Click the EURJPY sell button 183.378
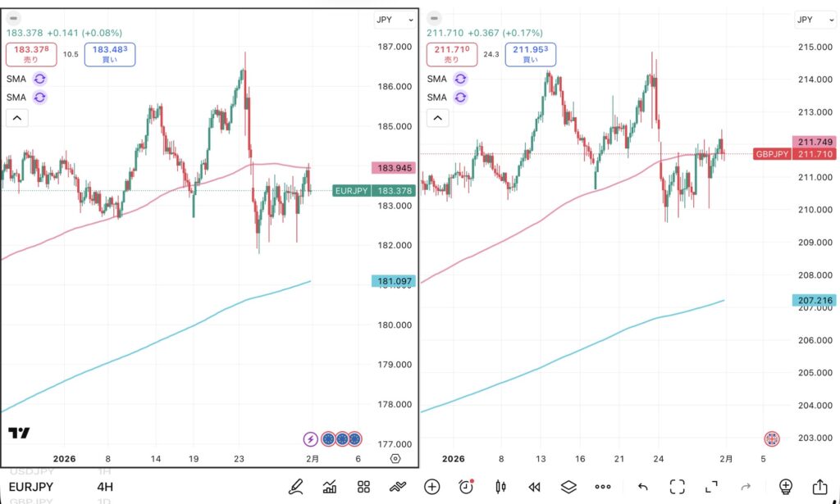 pos(31,54)
